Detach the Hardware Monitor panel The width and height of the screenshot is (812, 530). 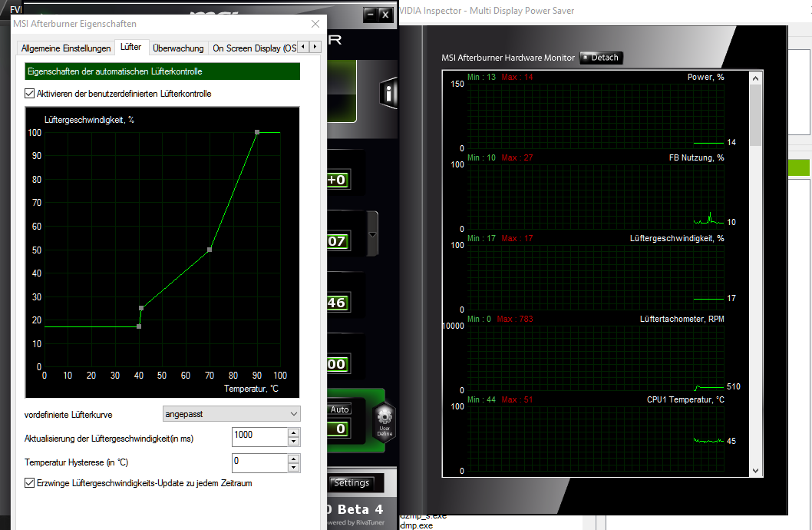pyautogui.click(x=601, y=58)
